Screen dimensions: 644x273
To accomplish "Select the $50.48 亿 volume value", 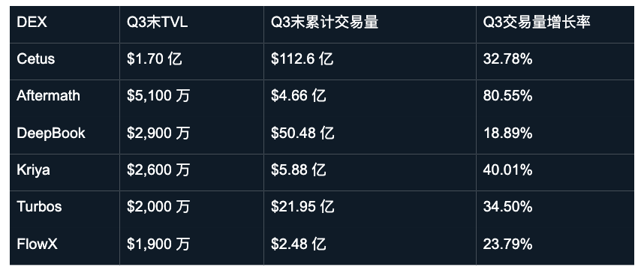I will (302, 133).
